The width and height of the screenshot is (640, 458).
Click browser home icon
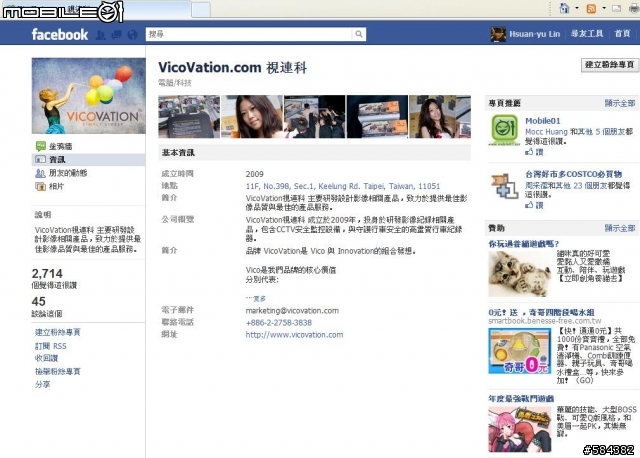(x=564, y=8)
